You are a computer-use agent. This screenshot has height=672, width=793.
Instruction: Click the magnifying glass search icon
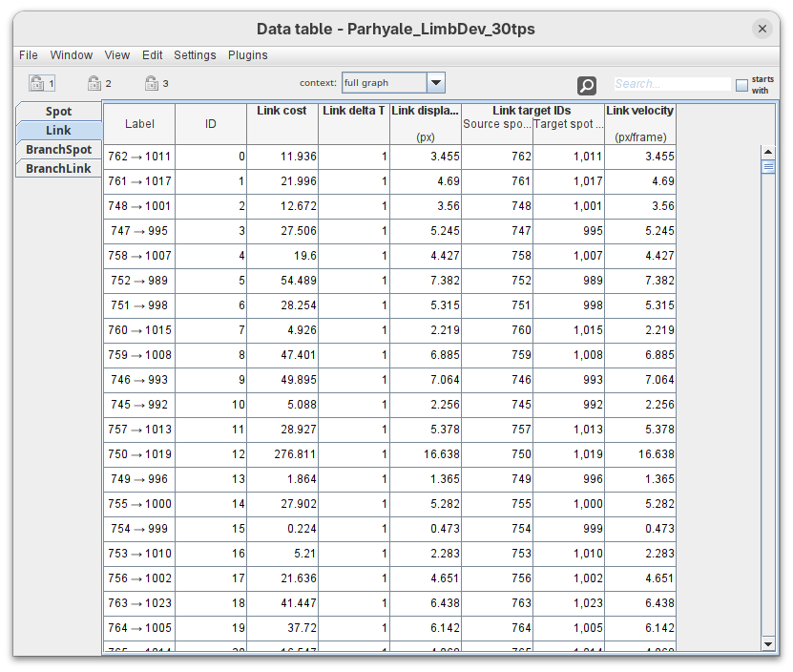click(x=587, y=86)
